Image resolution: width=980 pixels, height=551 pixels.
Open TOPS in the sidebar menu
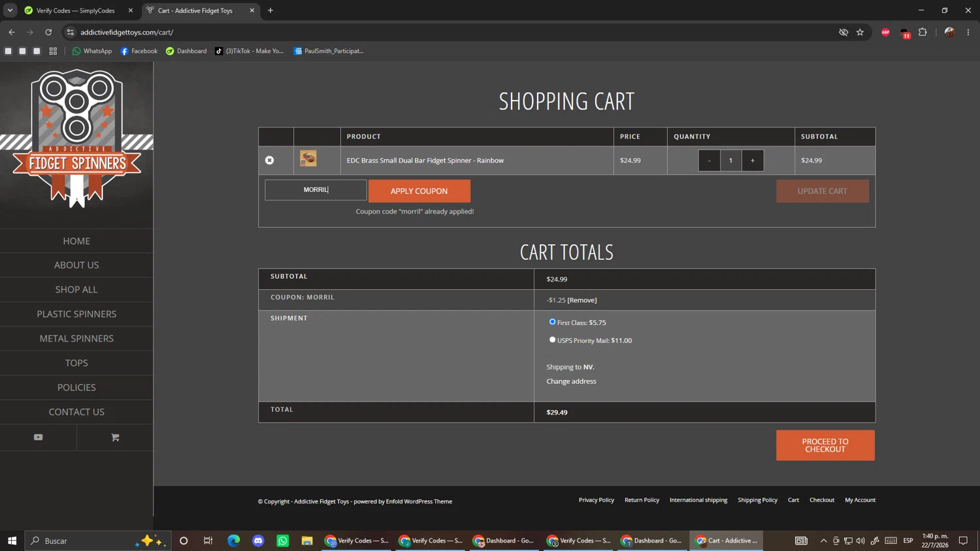pos(76,363)
